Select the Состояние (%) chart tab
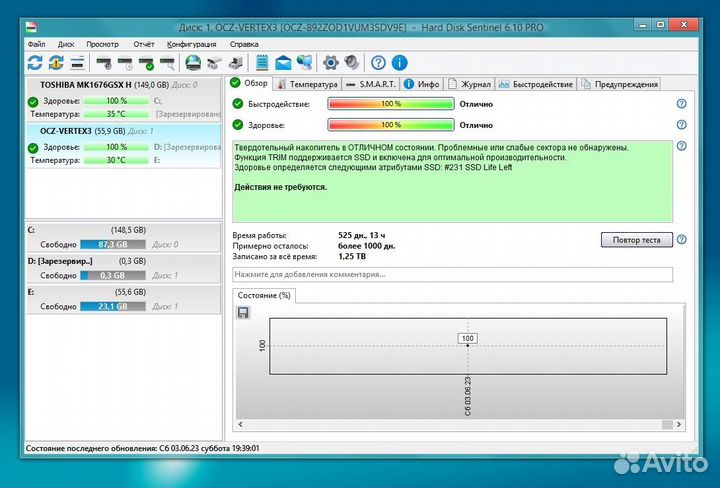 coord(264,296)
